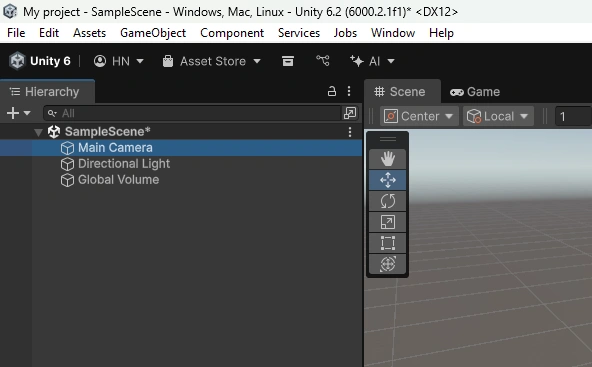Select the Hand view tool

pyautogui.click(x=387, y=159)
